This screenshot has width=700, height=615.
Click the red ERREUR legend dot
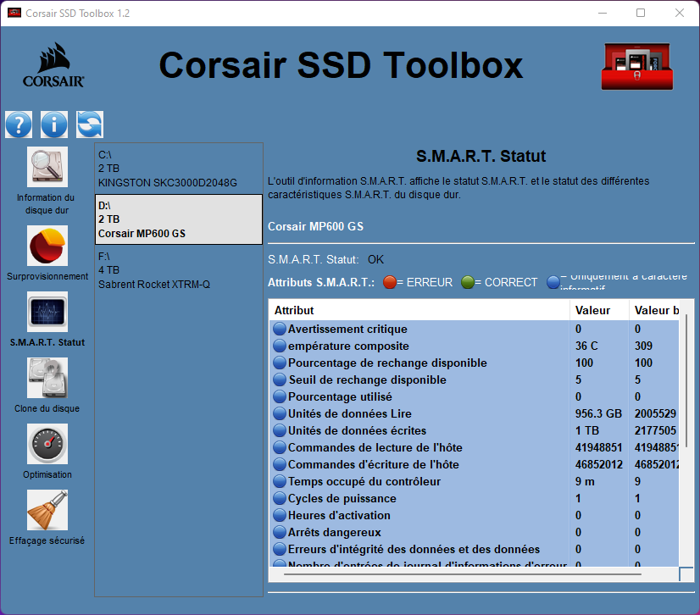(389, 282)
